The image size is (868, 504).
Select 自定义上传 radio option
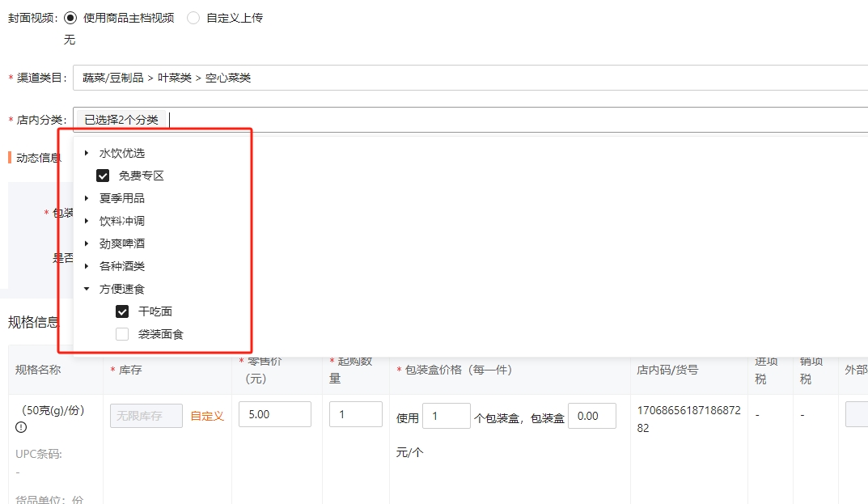tap(193, 18)
